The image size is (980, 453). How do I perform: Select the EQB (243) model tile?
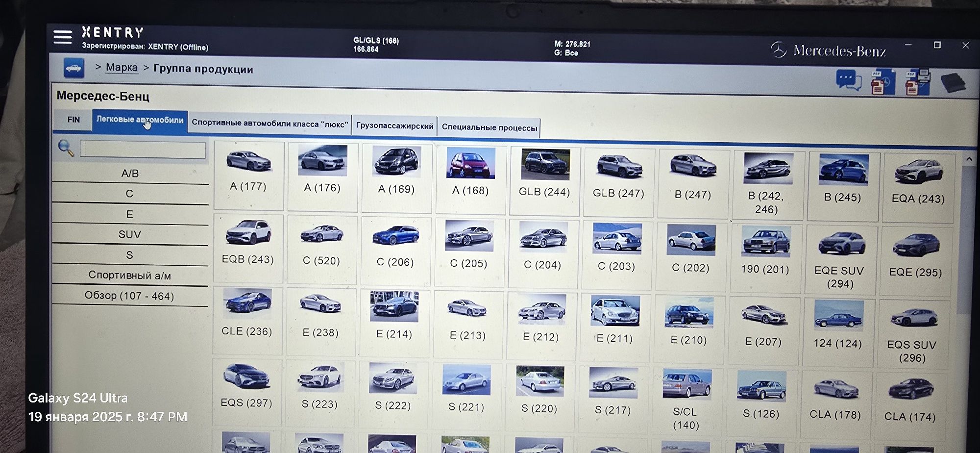point(248,248)
